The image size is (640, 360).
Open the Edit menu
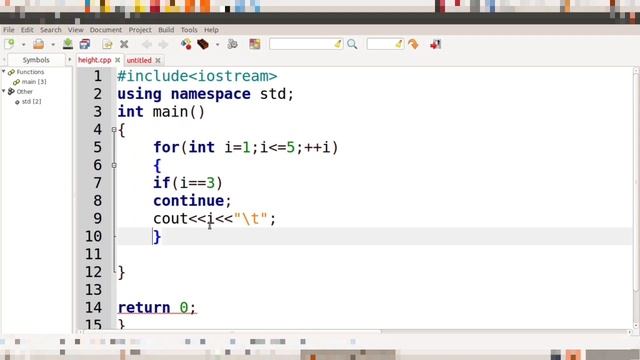(x=27, y=30)
